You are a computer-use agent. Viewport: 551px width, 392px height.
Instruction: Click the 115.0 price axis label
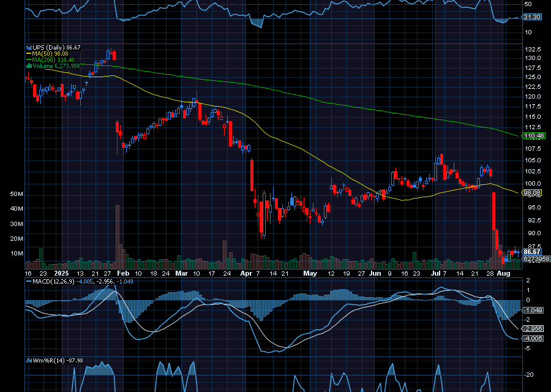[x=533, y=117]
